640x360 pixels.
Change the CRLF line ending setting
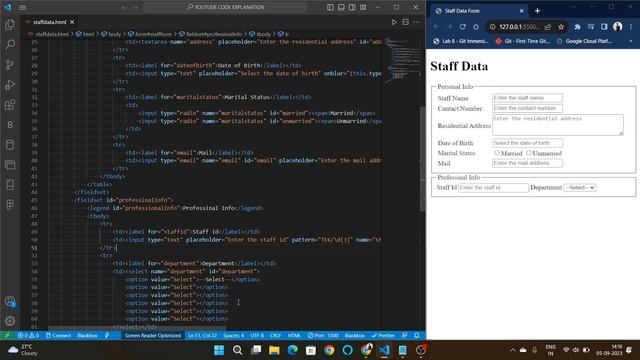click(276, 336)
